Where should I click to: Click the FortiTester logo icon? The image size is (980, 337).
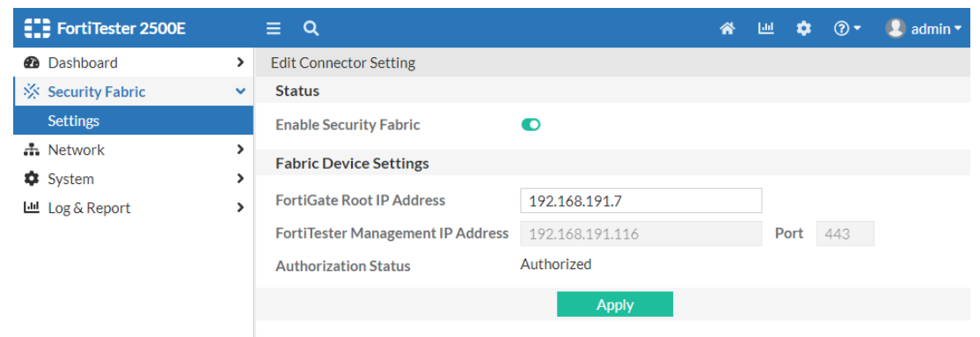click(37, 28)
